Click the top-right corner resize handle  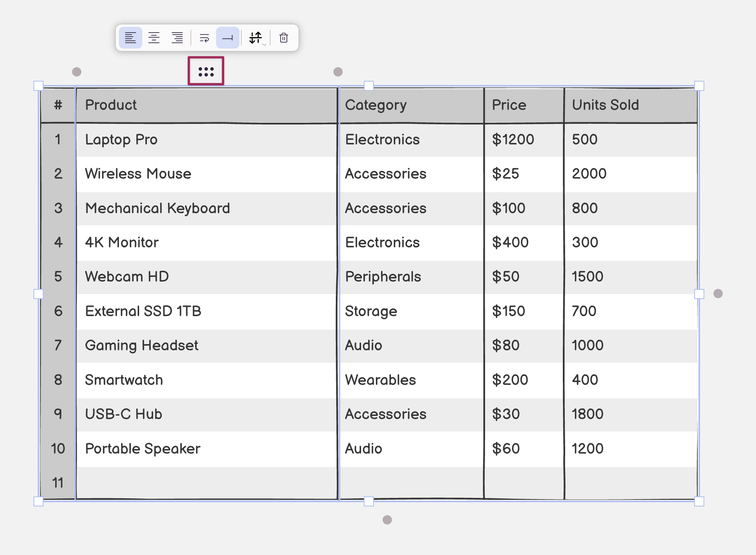coord(699,86)
